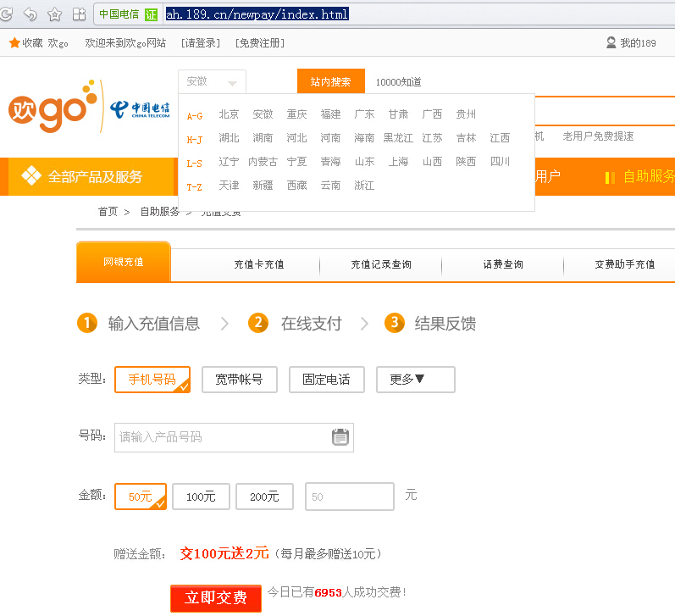The width and height of the screenshot is (675, 616).
Task: Open 我的189 user account icon
Action: tap(611, 43)
